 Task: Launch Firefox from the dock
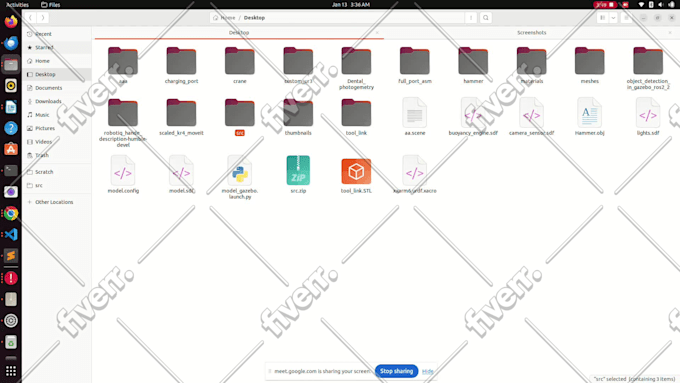click(11, 21)
